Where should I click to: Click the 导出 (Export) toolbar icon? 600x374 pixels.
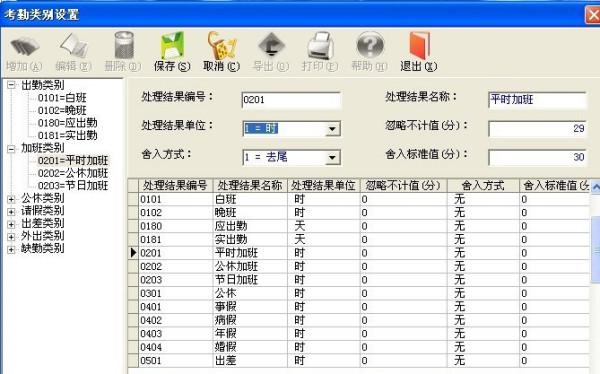[x=271, y=45]
